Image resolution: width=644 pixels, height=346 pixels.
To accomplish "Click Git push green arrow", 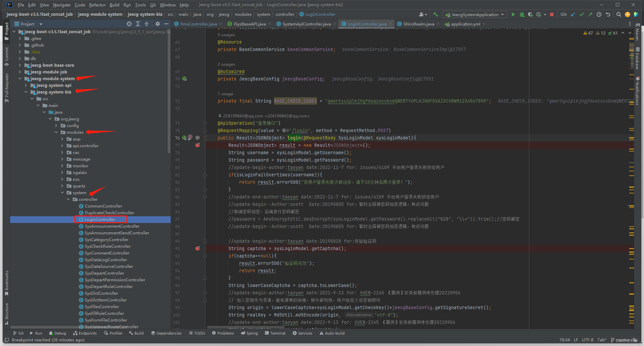I will [x=590, y=14].
